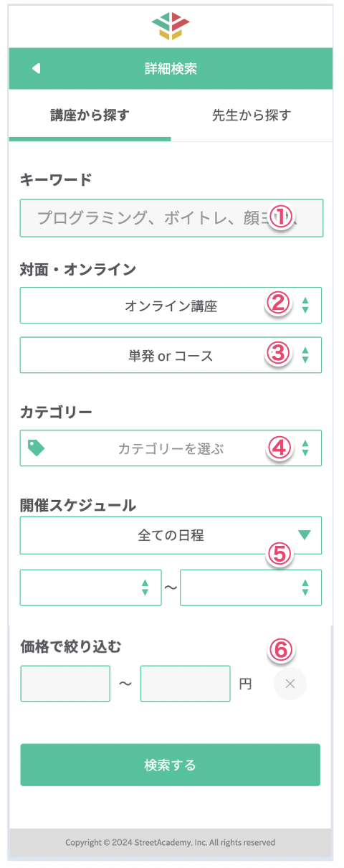The image size is (344, 868).
Task: Clear price filter with the X button
Action: point(290,684)
